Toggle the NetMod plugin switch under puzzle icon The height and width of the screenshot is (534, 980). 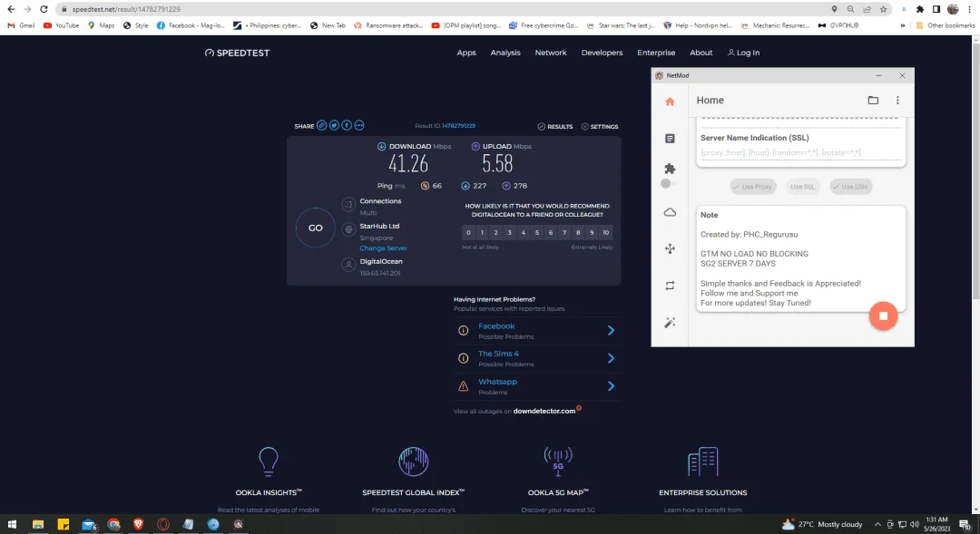(x=668, y=184)
